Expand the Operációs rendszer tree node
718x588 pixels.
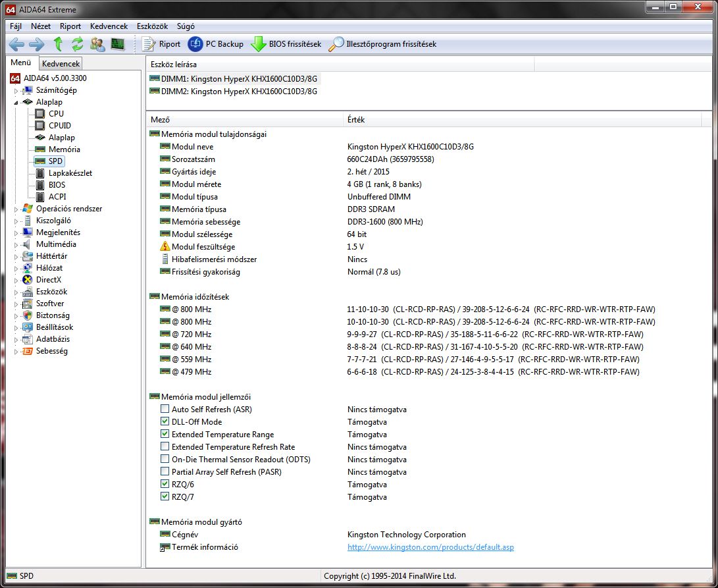(x=16, y=209)
